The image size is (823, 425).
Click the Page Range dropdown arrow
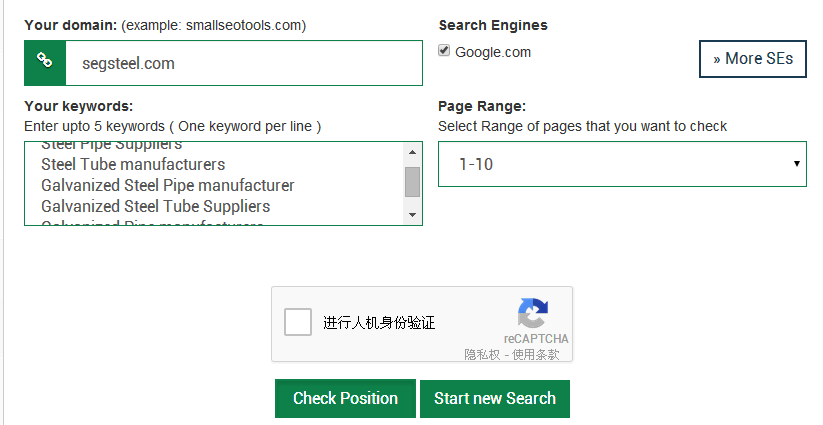[x=796, y=164]
